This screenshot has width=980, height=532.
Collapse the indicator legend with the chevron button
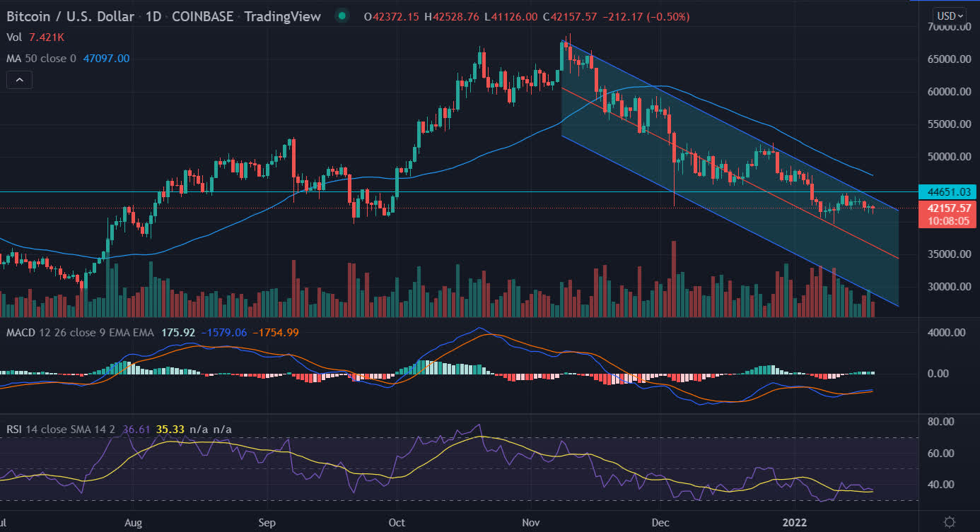pos(19,81)
